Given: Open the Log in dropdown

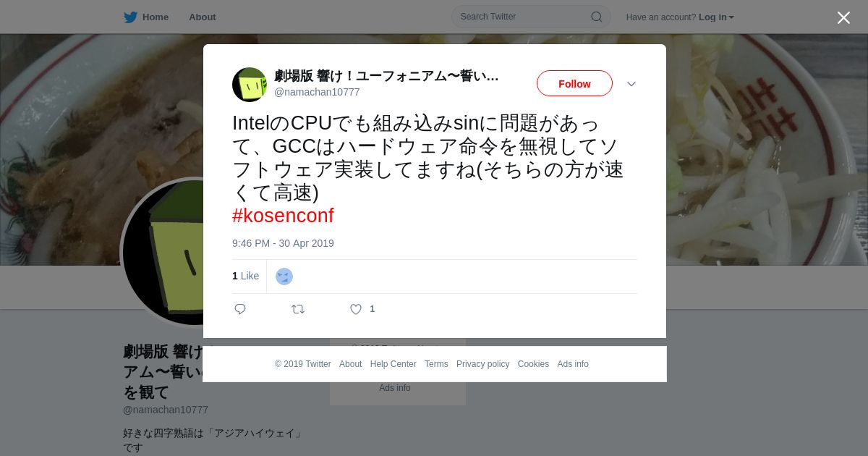Looking at the screenshot, I should (x=716, y=17).
